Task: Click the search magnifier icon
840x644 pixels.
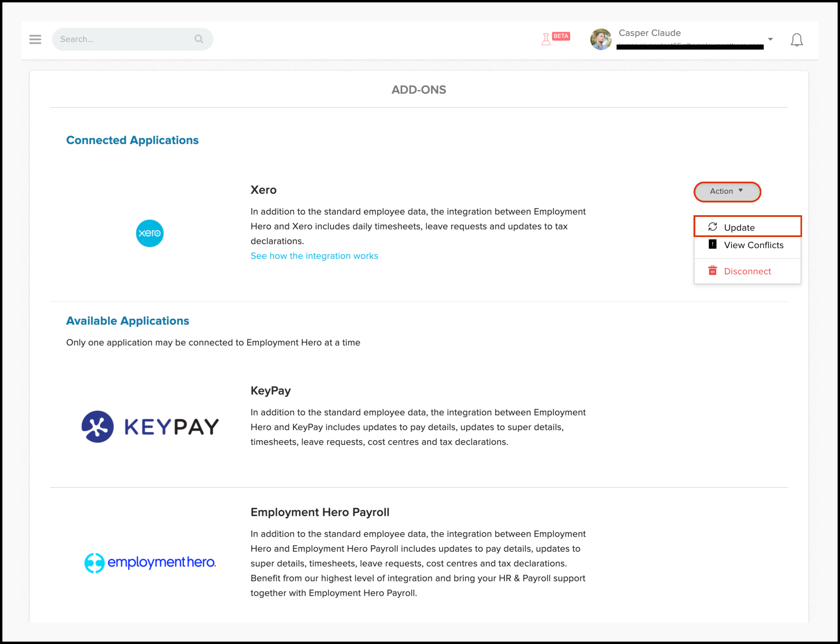Action: (199, 39)
